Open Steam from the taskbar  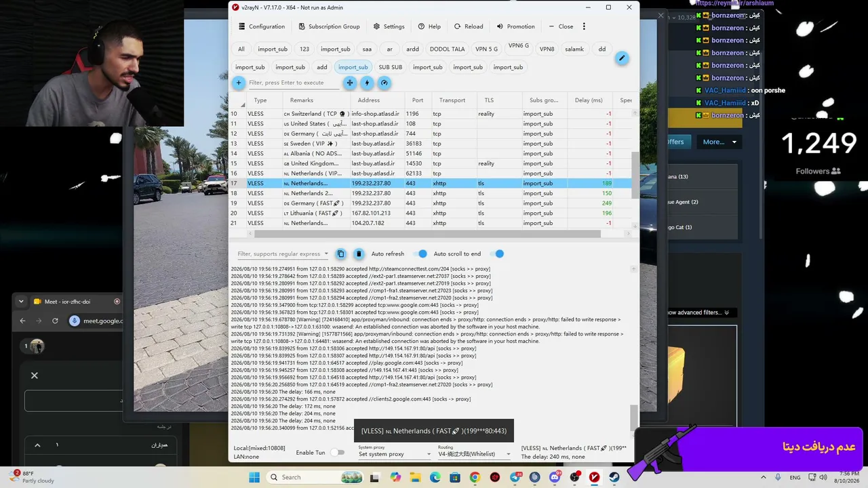click(x=614, y=477)
